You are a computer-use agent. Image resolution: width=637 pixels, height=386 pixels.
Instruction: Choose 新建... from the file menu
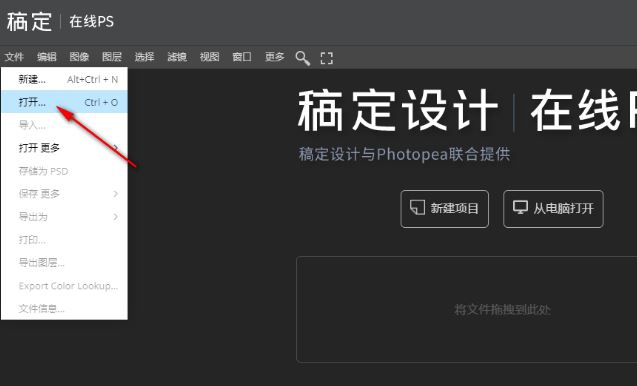pos(64,79)
